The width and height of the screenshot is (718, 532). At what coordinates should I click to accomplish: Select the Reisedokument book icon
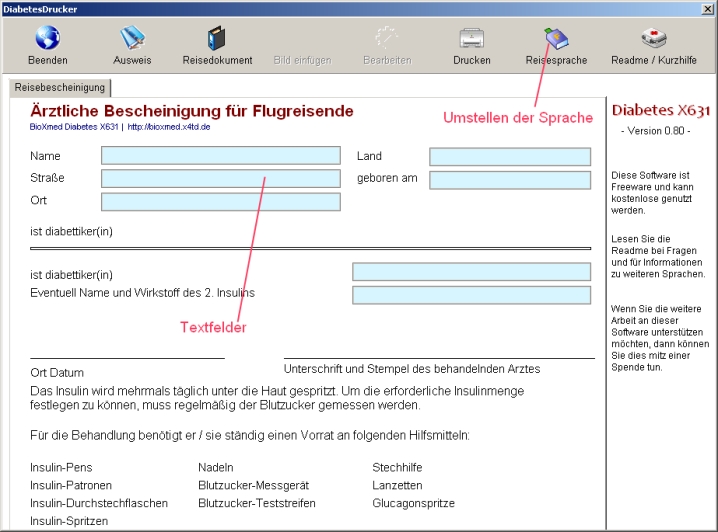217,39
